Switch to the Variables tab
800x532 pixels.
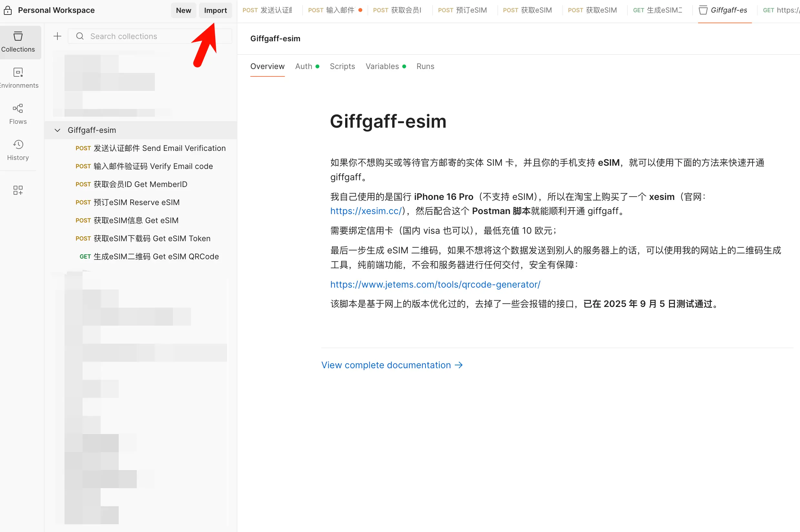386,66
